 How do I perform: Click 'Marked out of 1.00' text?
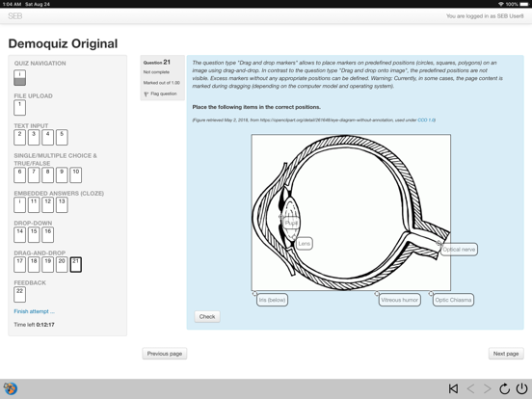click(162, 83)
